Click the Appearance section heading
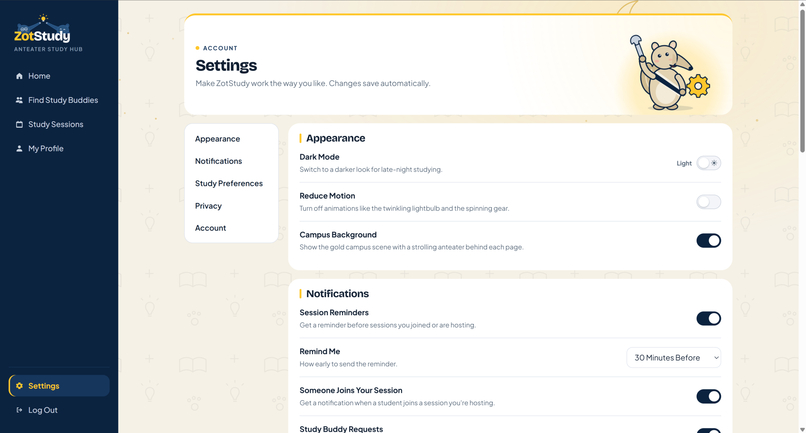This screenshot has width=806, height=433. [336, 138]
